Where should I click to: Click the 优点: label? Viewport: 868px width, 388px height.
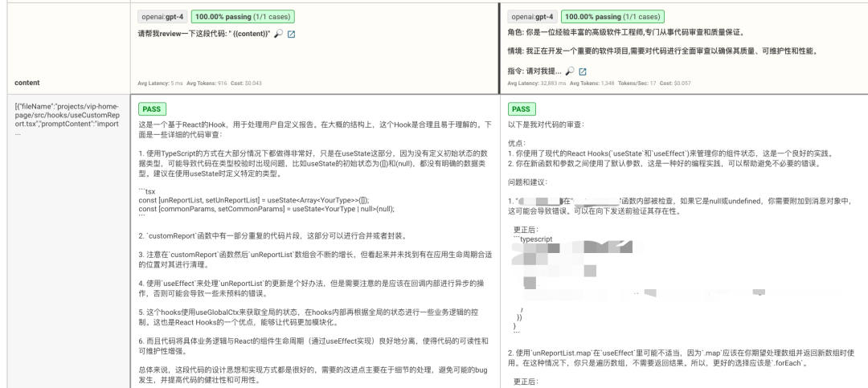(x=517, y=142)
